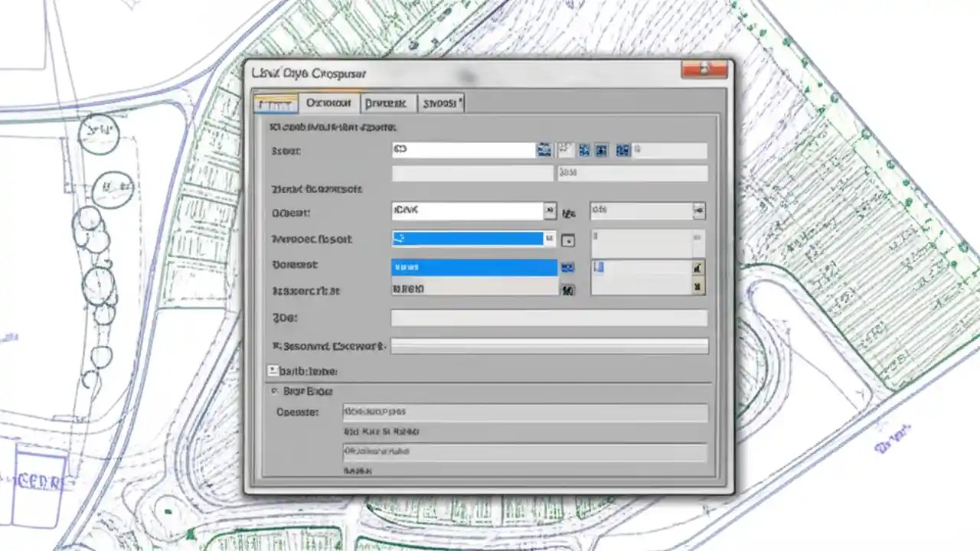This screenshot has width=980, height=551.
Task: Toggle the checkbox above the bottom section
Action: [x=273, y=371]
